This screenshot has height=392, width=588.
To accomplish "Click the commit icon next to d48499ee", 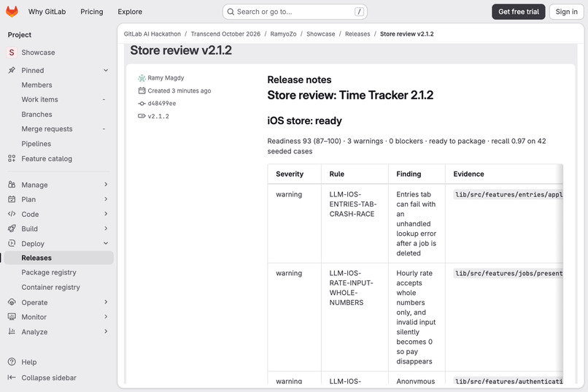I will click(x=142, y=104).
